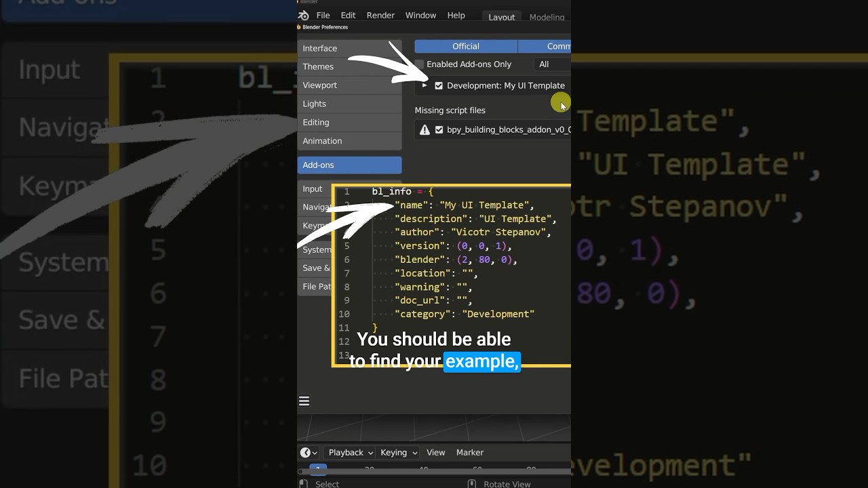Select the Viewport preferences section
Screen dimensions: 868x488
tap(349, 85)
